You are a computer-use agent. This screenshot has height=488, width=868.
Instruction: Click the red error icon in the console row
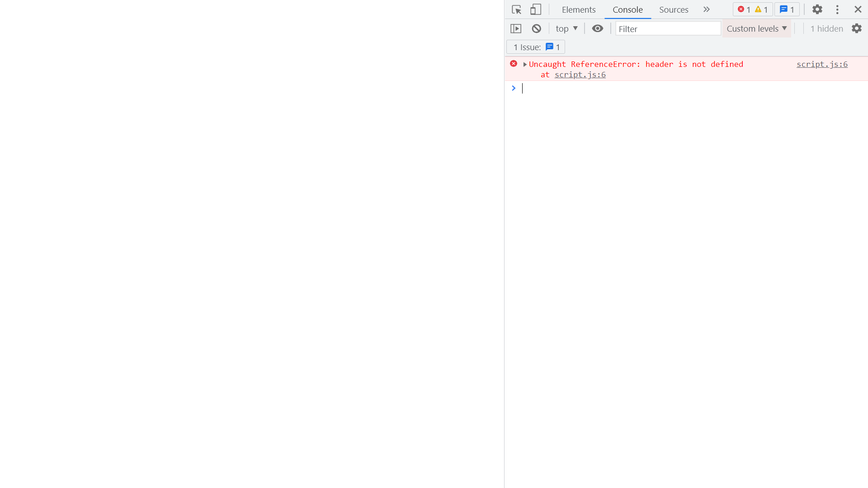coord(514,64)
